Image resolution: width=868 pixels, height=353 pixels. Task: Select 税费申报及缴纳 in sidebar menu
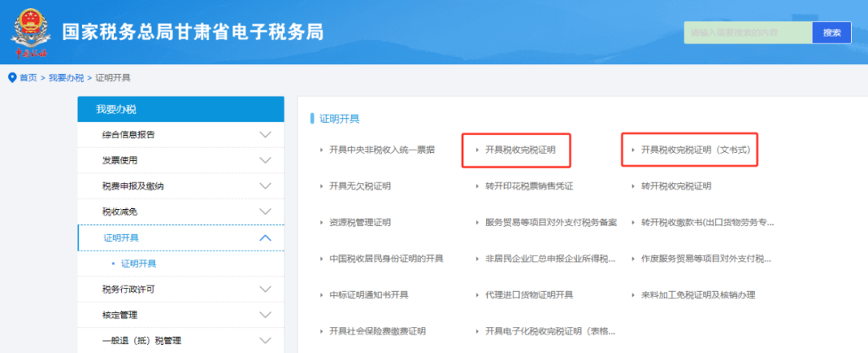click(133, 187)
